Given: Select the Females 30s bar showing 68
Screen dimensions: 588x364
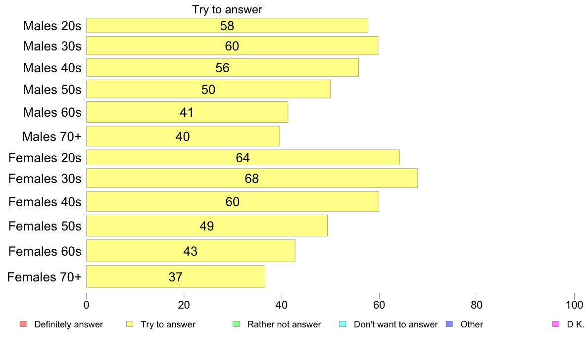Looking at the screenshot, I should coord(252,178).
